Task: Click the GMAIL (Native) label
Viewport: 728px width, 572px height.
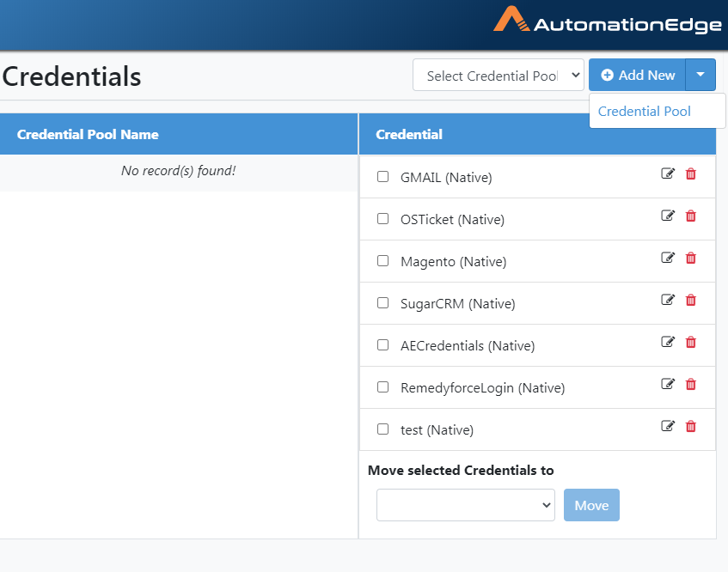Action: tap(446, 177)
